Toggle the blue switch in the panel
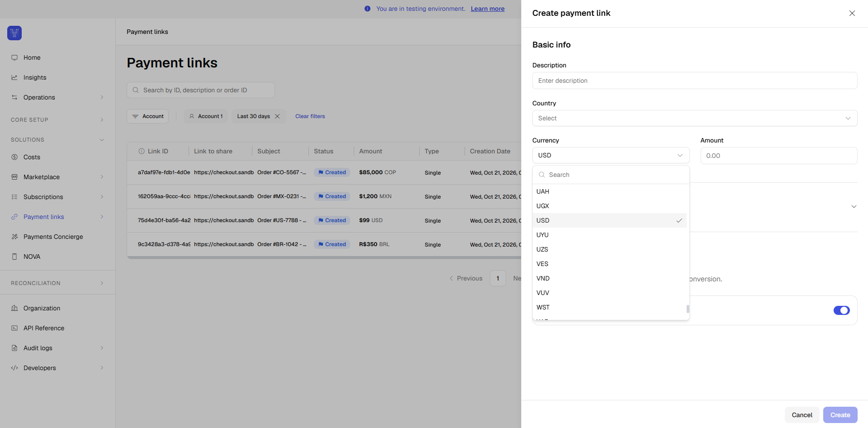The width and height of the screenshot is (868, 428). tap(842, 310)
